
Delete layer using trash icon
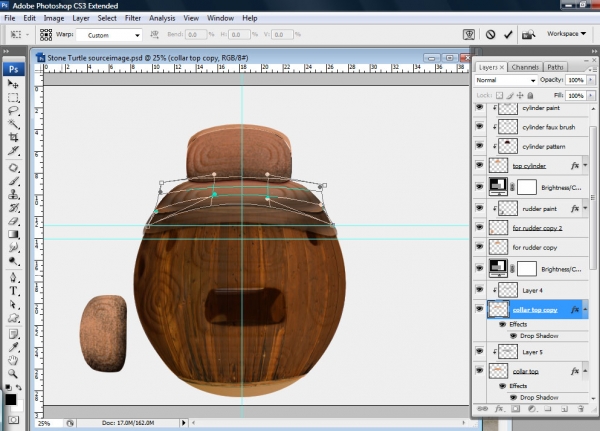pos(581,409)
